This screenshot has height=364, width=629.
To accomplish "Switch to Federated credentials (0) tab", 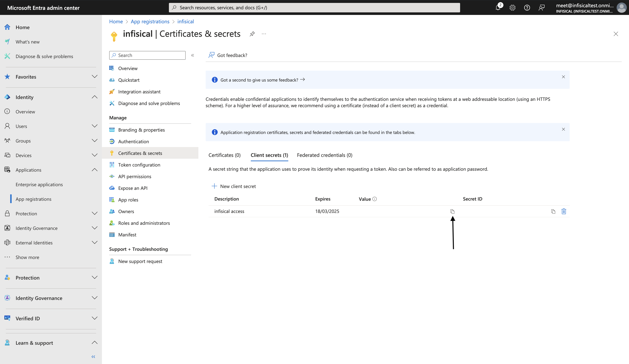I will click(325, 155).
